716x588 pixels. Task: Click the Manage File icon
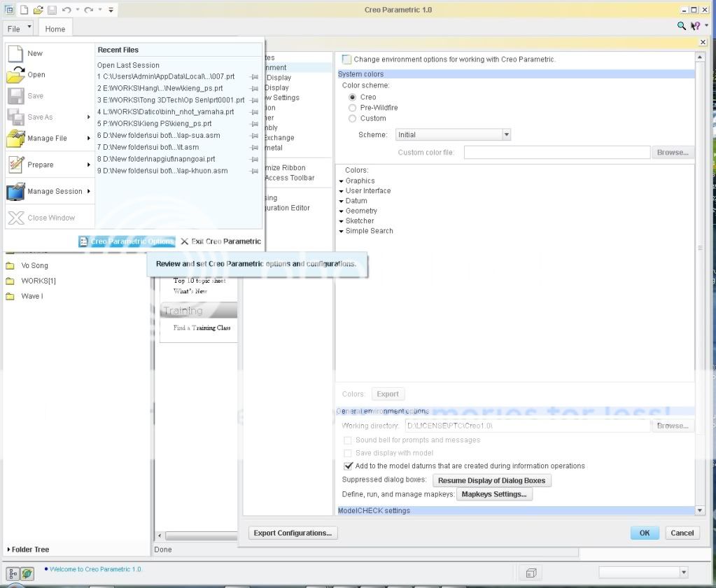(16, 139)
